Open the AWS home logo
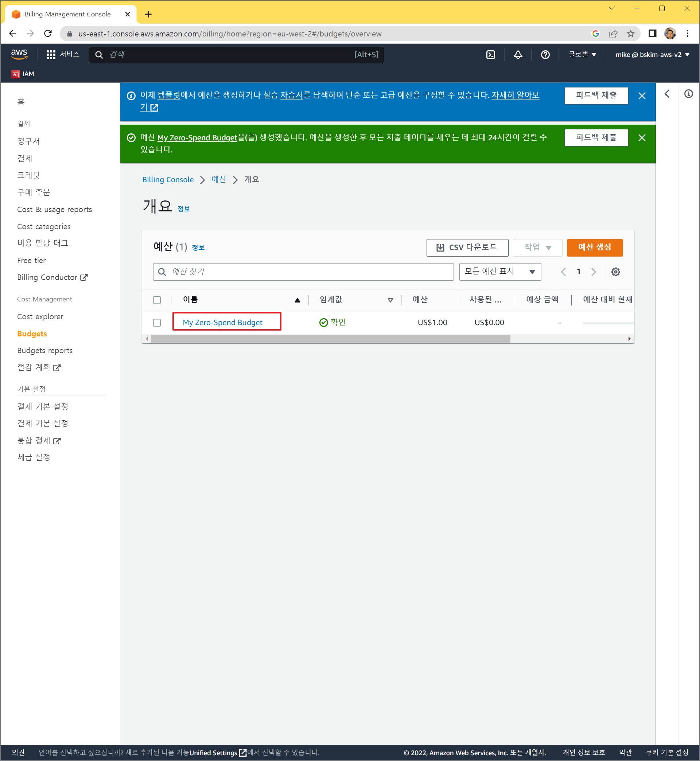 pos(19,54)
